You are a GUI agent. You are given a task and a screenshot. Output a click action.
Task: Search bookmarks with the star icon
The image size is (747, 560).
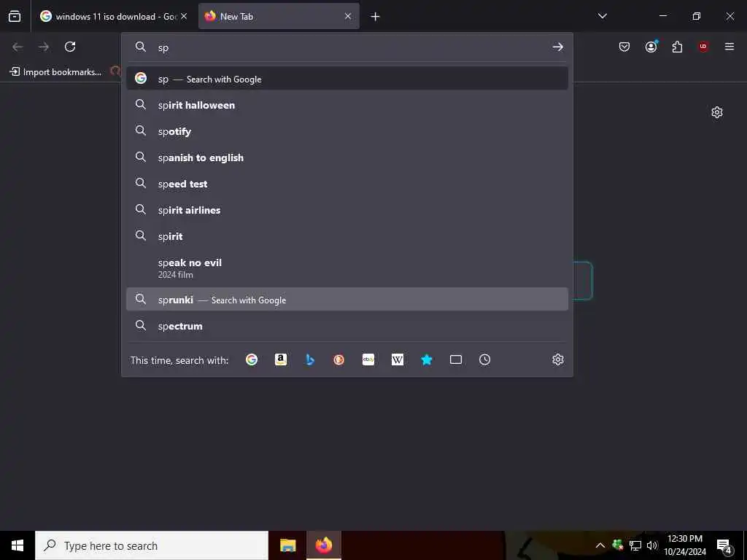426,359
